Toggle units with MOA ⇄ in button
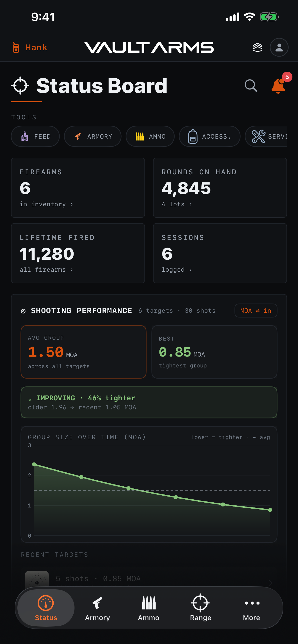Viewport: 298px width, 644px height. [x=256, y=310]
